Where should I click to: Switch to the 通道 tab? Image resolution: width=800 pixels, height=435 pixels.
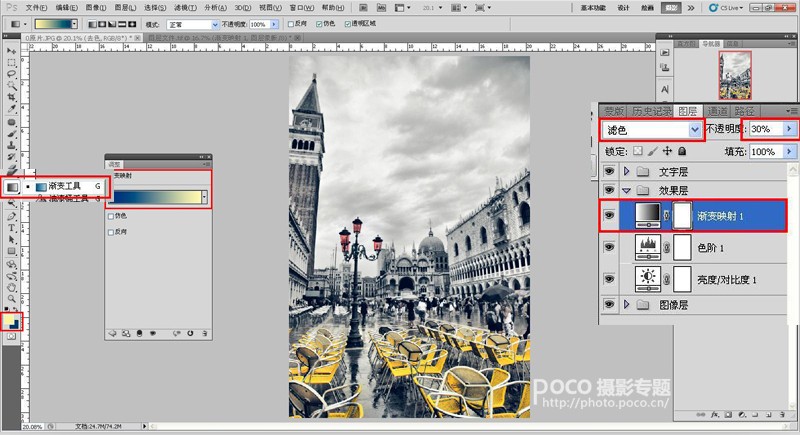718,111
